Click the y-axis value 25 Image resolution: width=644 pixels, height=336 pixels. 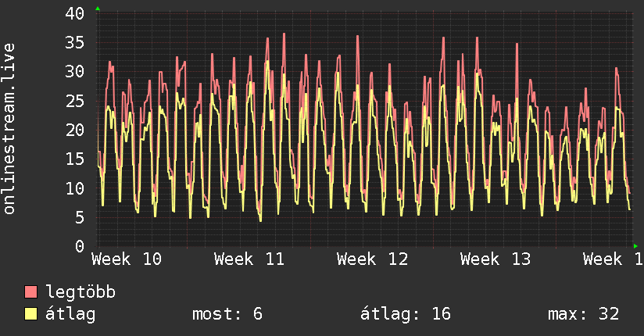point(75,101)
